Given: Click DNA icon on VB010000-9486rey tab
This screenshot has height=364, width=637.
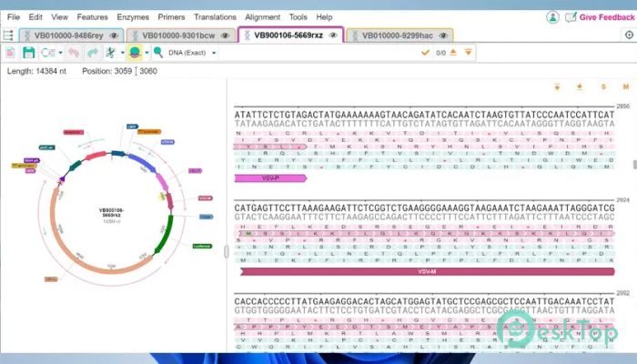Looking at the screenshot, I should 27,35.
